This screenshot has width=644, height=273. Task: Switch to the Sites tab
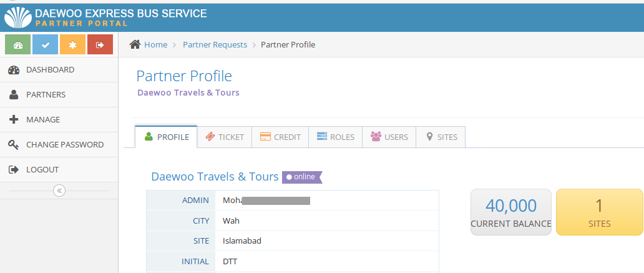pos(441,137)
